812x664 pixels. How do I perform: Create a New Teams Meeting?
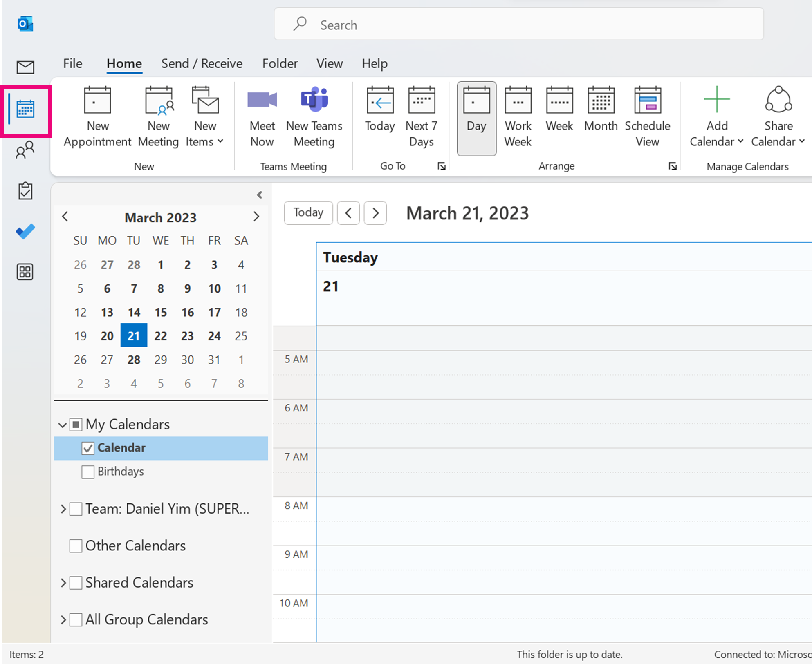314,117
